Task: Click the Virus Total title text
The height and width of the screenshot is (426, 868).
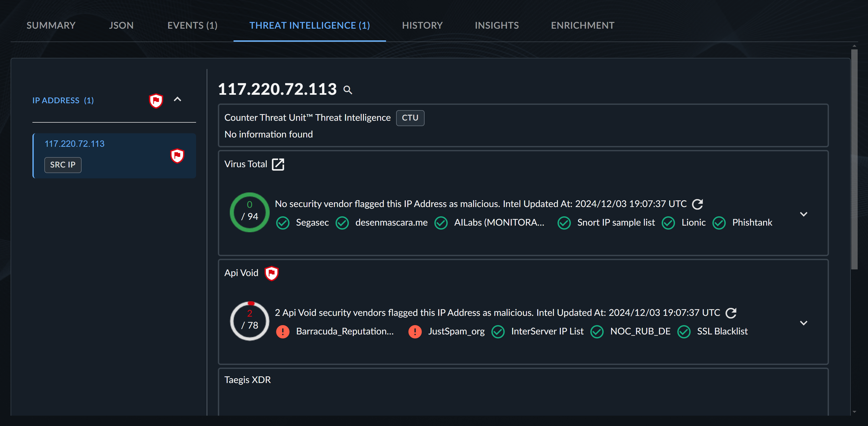Action: pos(246,164)
